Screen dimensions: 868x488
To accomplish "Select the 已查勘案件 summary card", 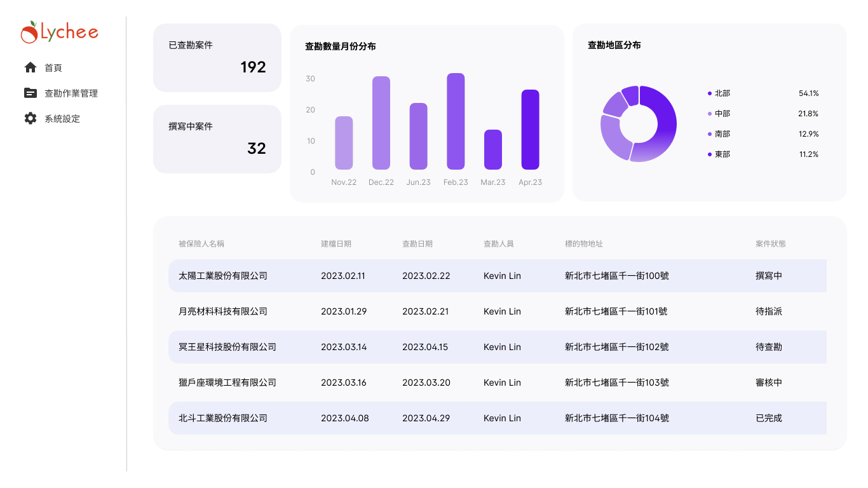I will (217, 58).
